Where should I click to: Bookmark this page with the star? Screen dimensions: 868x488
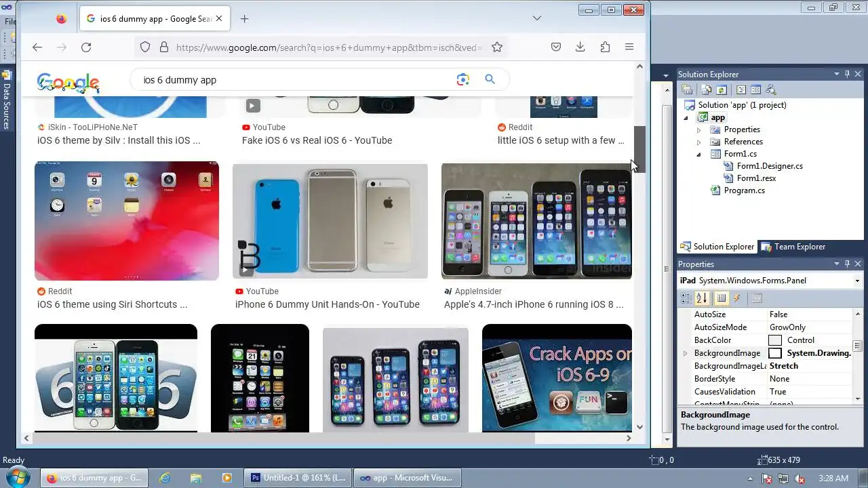(497, 47)
